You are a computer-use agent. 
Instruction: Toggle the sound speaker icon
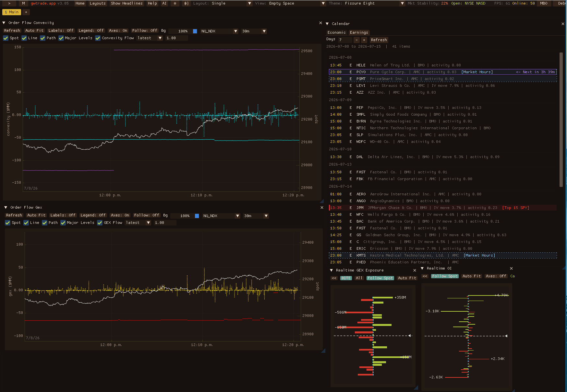click(x=186, y=3)
